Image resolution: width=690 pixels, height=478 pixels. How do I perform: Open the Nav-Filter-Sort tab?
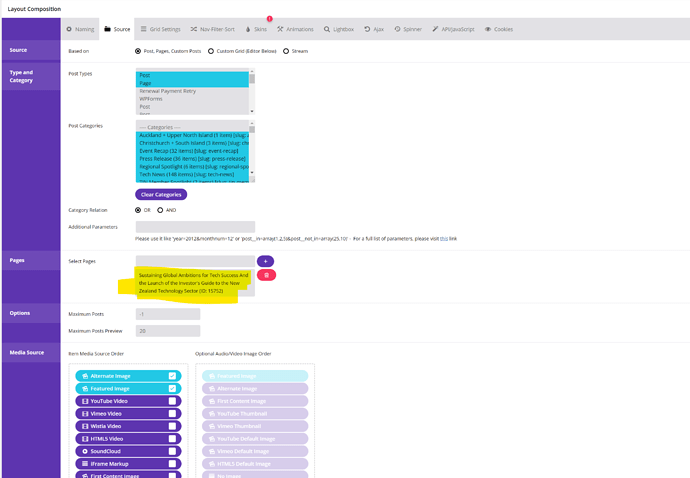(x=213, y=29)
